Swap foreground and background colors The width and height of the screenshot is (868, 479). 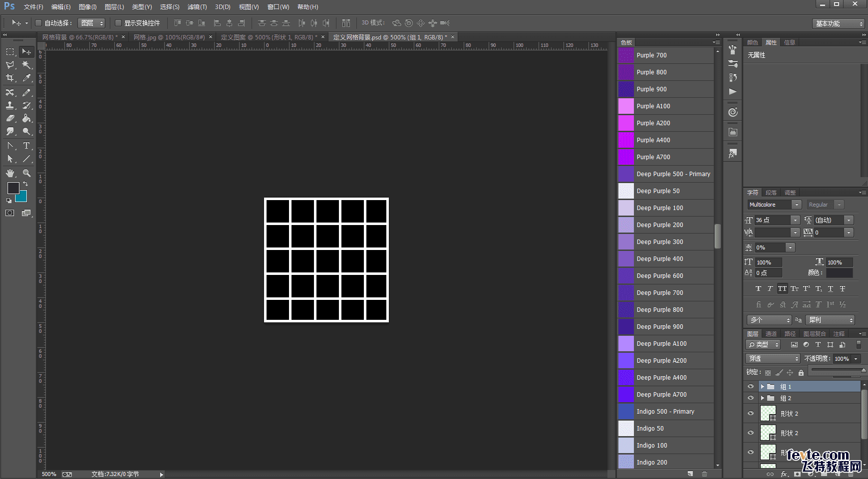pyautogui.click(x=25, y=184)
